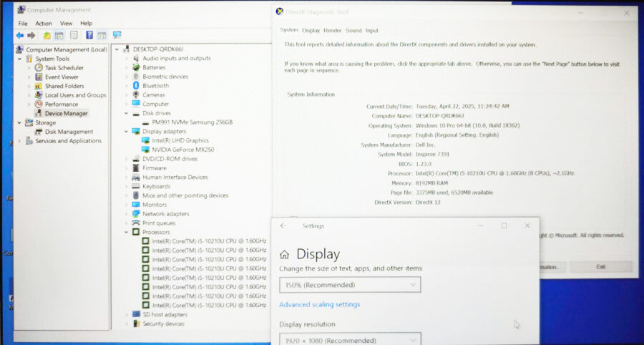Click the Mice and other pointing devices icon
This screenshot has height=345, width=644.
coord(136,195)
